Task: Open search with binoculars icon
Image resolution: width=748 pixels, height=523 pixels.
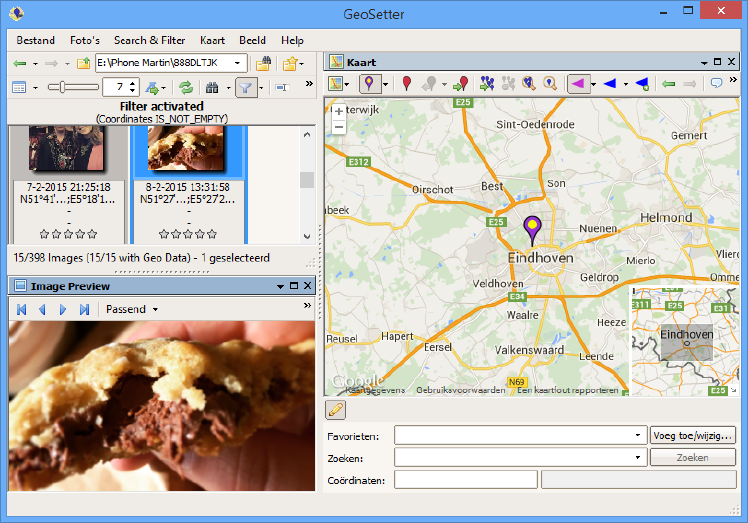Action: (x=212, y=87)
